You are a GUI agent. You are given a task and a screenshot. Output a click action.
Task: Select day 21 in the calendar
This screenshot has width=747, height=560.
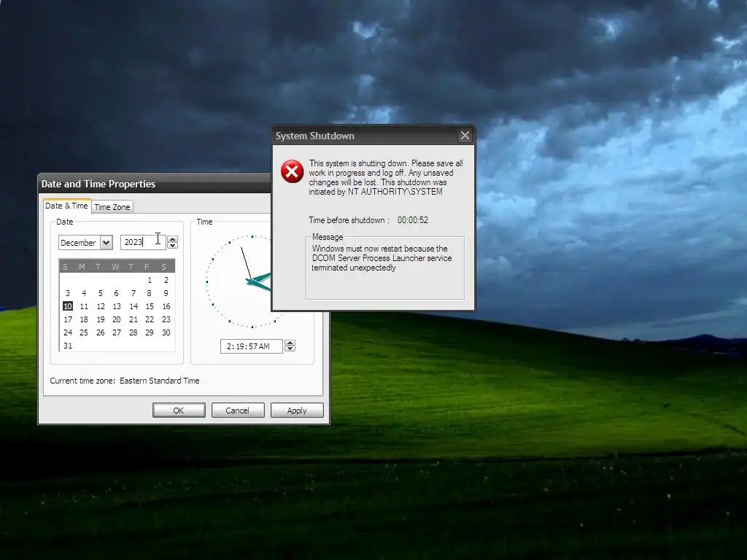(133, 319)
